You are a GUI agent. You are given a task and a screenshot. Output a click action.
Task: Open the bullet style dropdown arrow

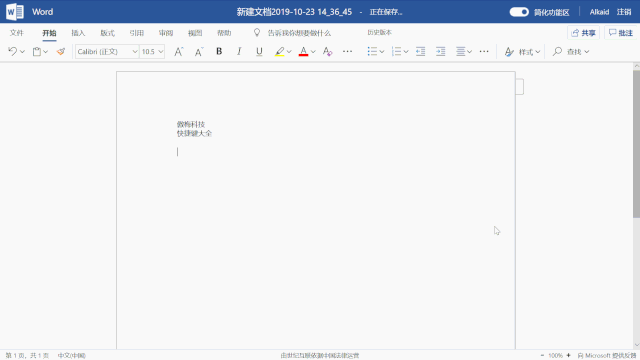click(382, 52)
